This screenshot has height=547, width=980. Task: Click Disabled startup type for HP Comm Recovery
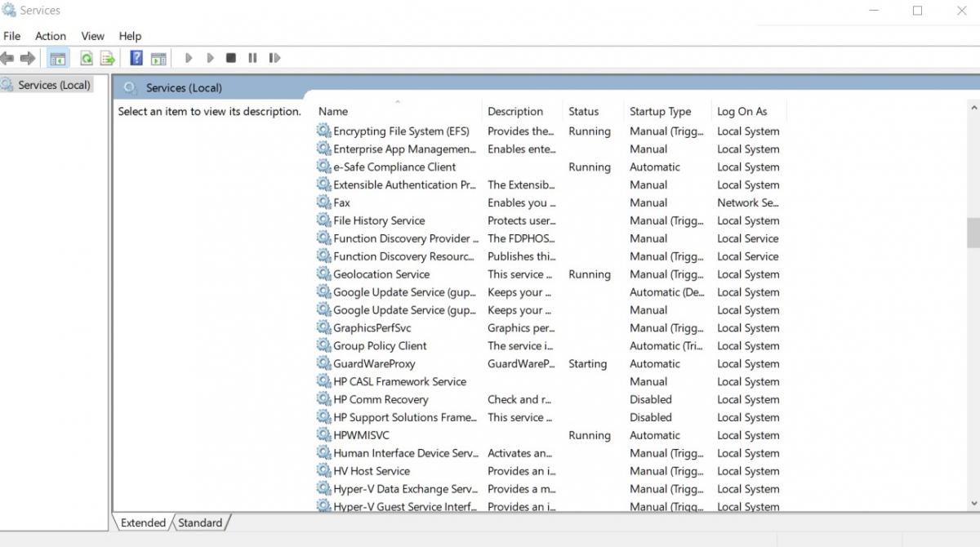pos(651,399)
